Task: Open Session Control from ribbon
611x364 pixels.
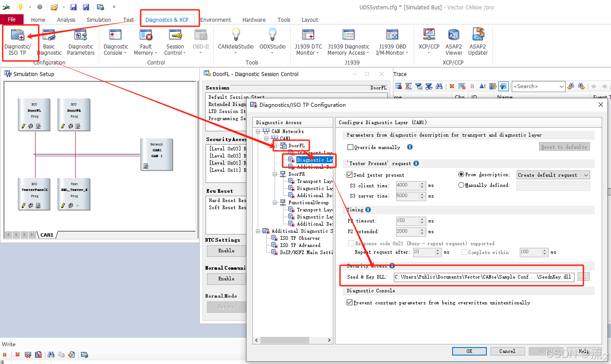Action: (x=175, y=42)
